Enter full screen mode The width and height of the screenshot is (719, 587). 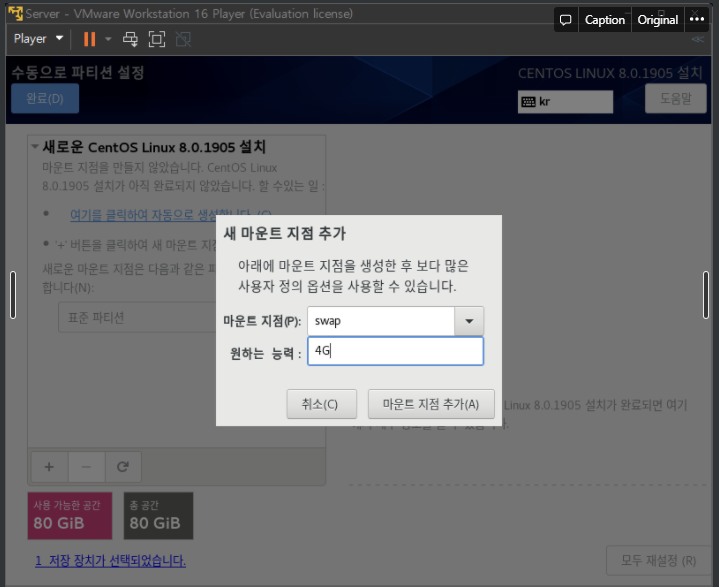[x=157, y=39]
